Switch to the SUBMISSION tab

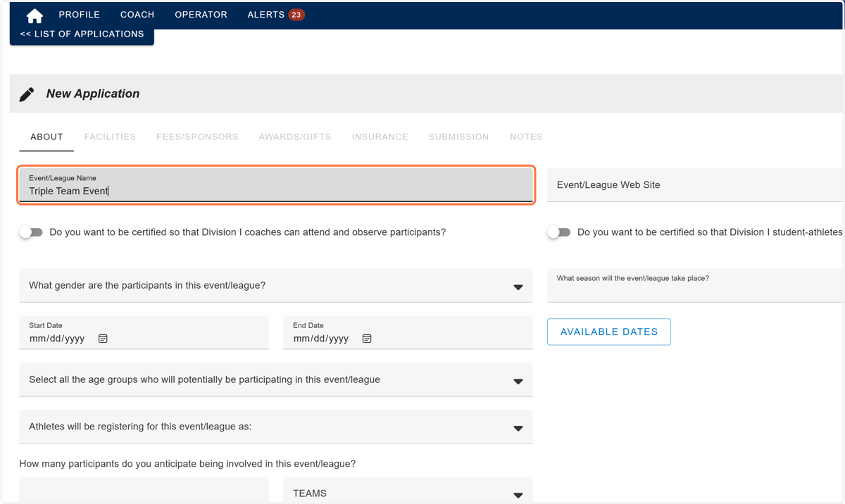pos(459,137)
